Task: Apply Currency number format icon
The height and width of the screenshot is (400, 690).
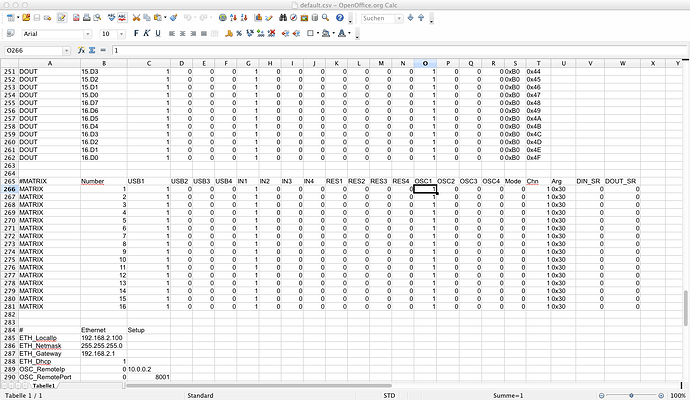Action: pos(229,33)
